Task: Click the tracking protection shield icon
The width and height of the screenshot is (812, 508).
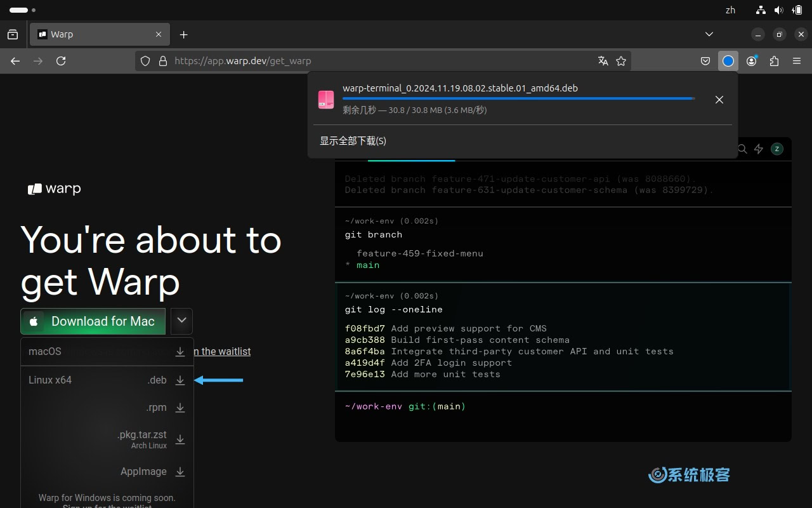Action: tap(145, 61)
